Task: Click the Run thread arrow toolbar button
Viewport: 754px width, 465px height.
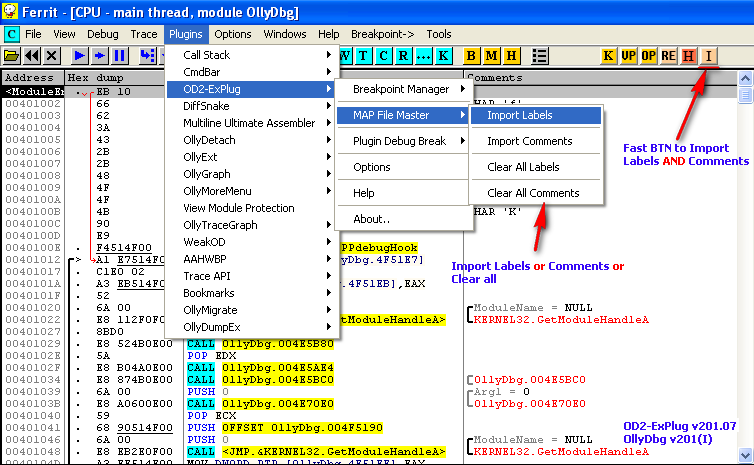Action: pos(100,56)
